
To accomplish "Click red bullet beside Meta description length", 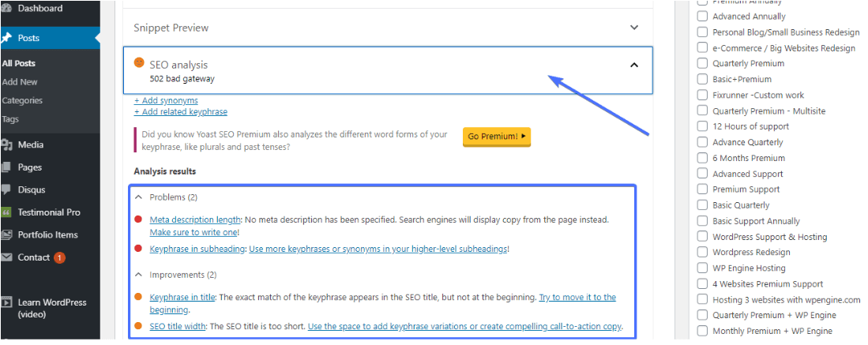I will [x=138, y=219].
